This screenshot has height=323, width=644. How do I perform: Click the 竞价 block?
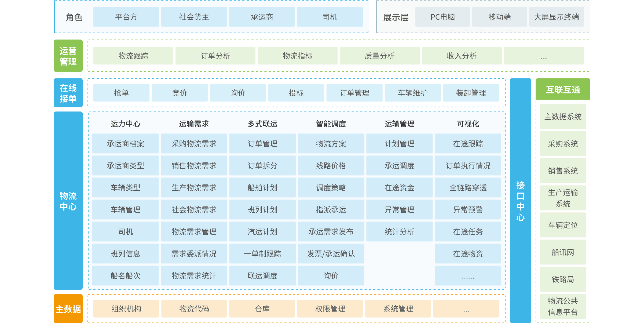[180, 93]
